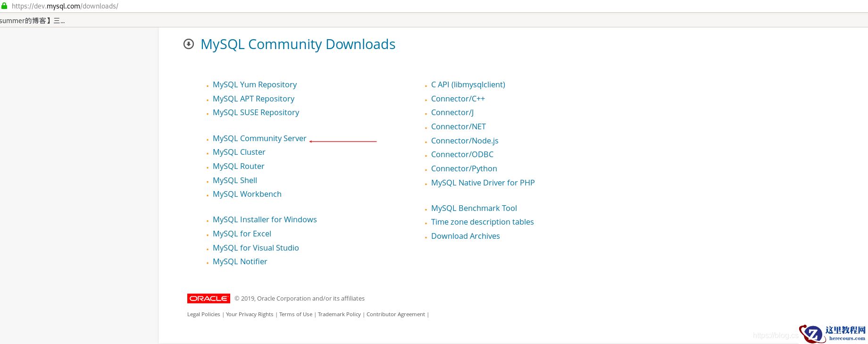The image size is (868, 344).
Task: Go to MySQL for Excel
Action: point(242,234)
